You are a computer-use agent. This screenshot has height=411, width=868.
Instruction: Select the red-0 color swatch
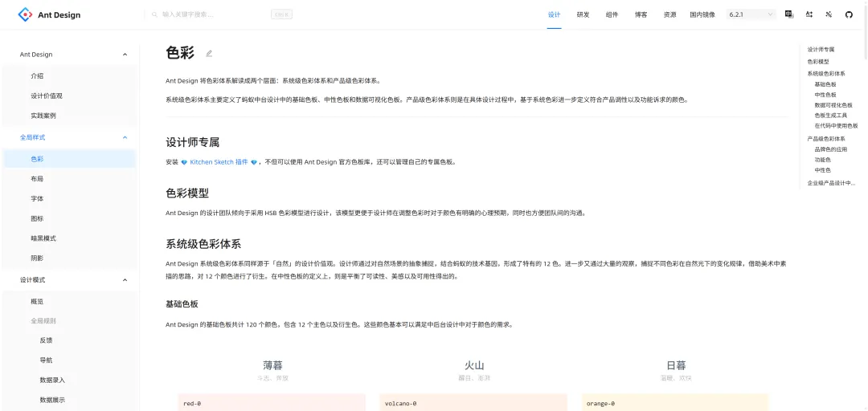pos(272,403)
